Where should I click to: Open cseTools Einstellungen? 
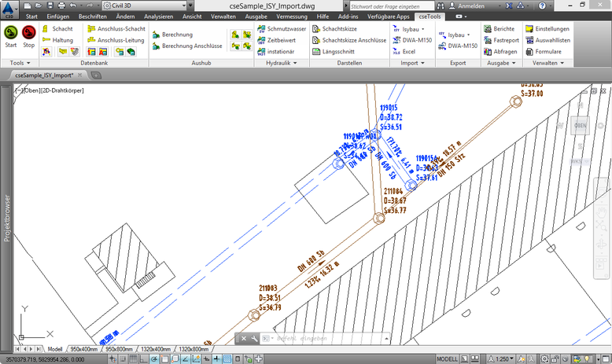click(547, 29)
